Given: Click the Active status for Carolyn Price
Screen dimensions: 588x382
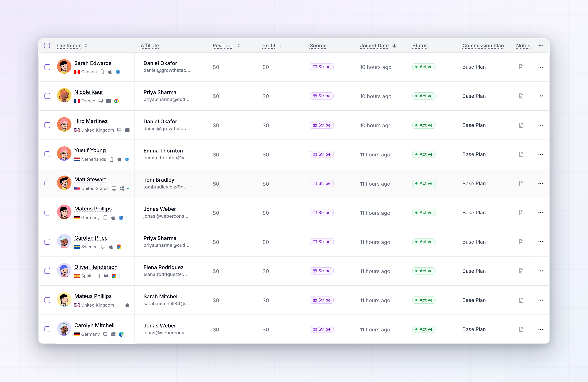Looking at the screenshot, I should [424, 242].
